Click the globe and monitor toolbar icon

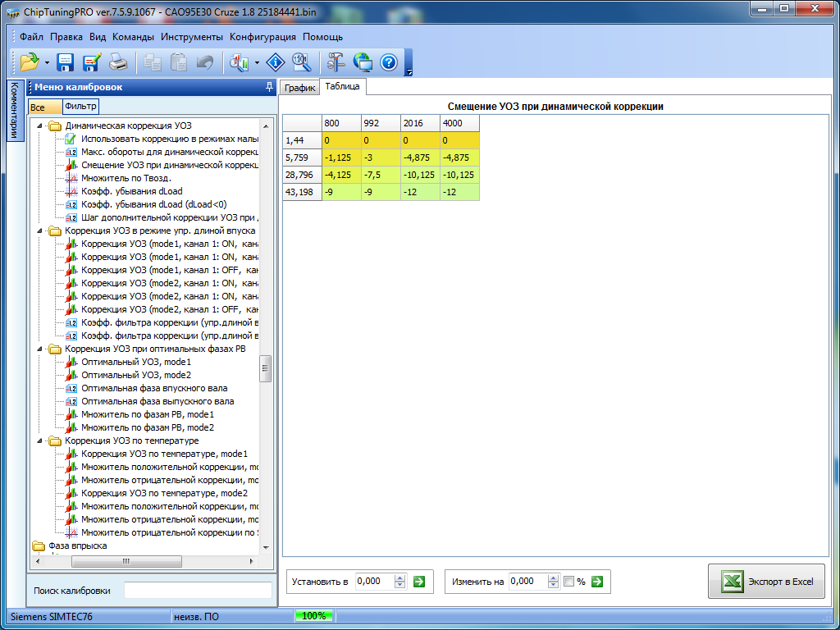click(x=363, y=62)
